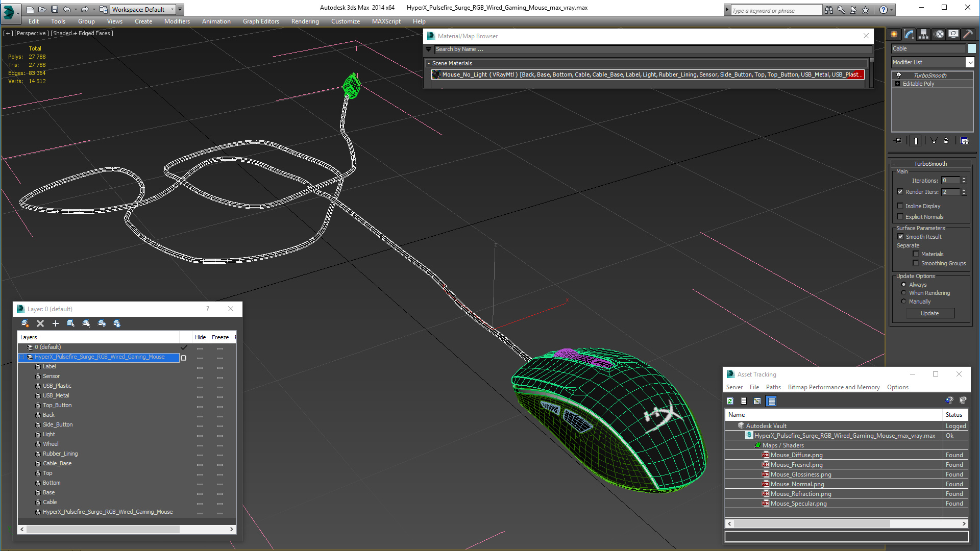Click Make Unique icon below the modifier stack
The height and width of the screenshot is (551, 980).
pos(934,141)
